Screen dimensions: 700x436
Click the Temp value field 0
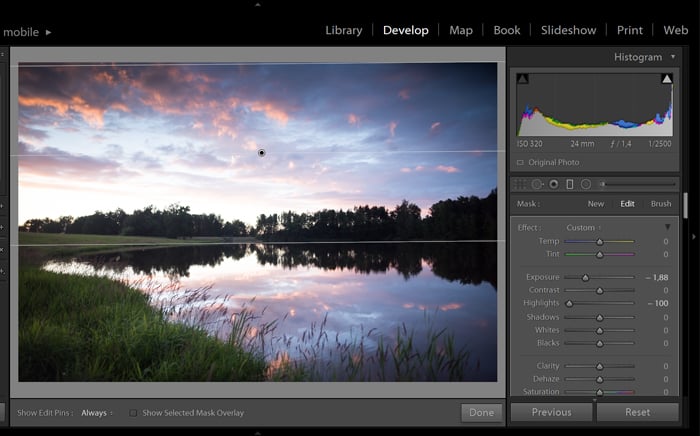click(666, 241)
